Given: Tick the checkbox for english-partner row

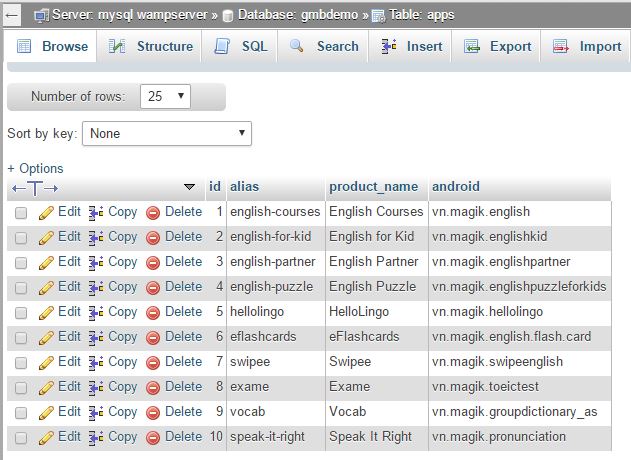Looking at the screenshot, I should (x=21, y=263).
